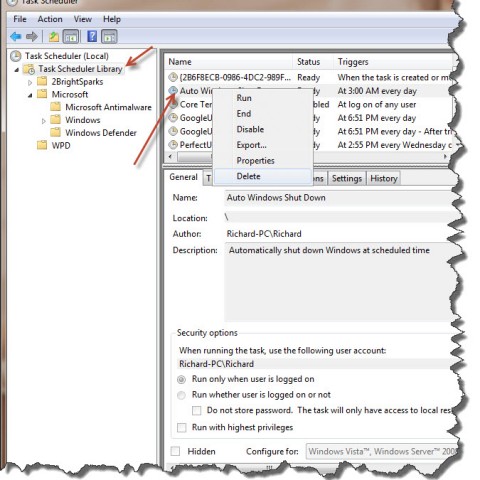Screen dimensions: 480x480
Task: Choose Disable from the context menu
Action: click(x=250, y=129)
